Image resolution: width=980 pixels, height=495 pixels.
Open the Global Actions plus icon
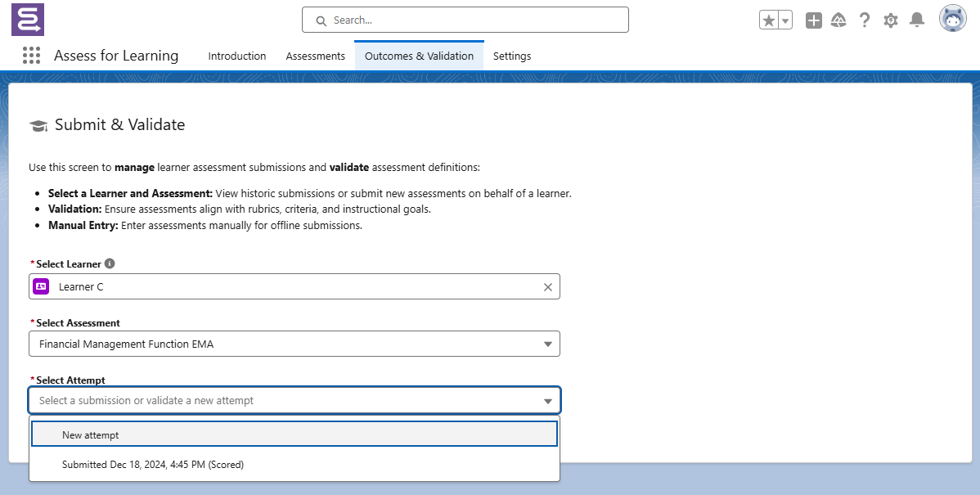click(x=813, y=20)
